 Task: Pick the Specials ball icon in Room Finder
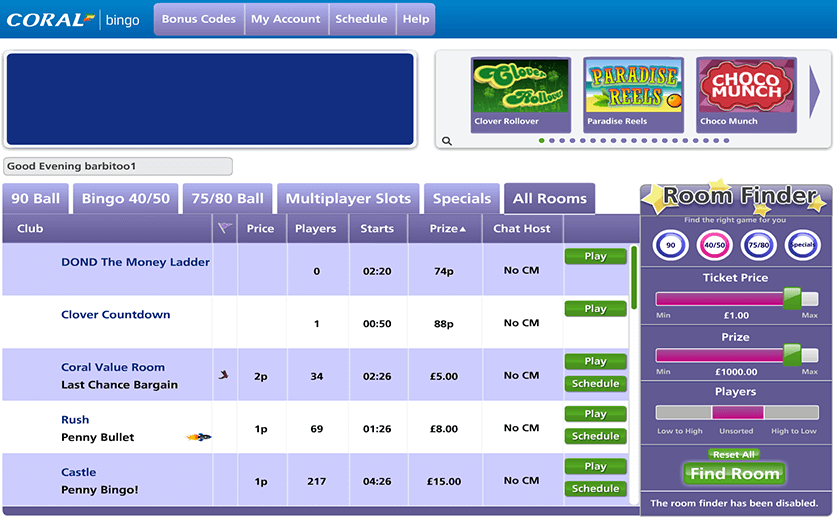click(803, 245)
